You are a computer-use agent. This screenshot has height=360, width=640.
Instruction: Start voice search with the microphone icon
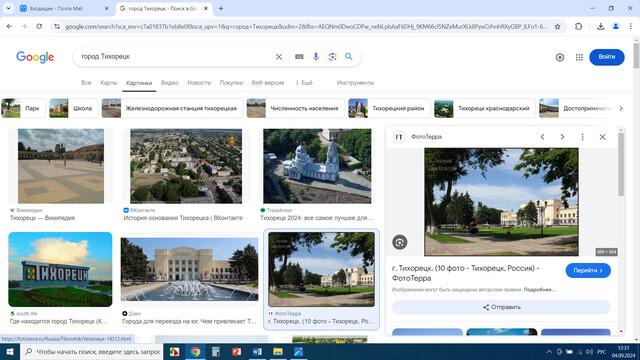click(316, 57)
